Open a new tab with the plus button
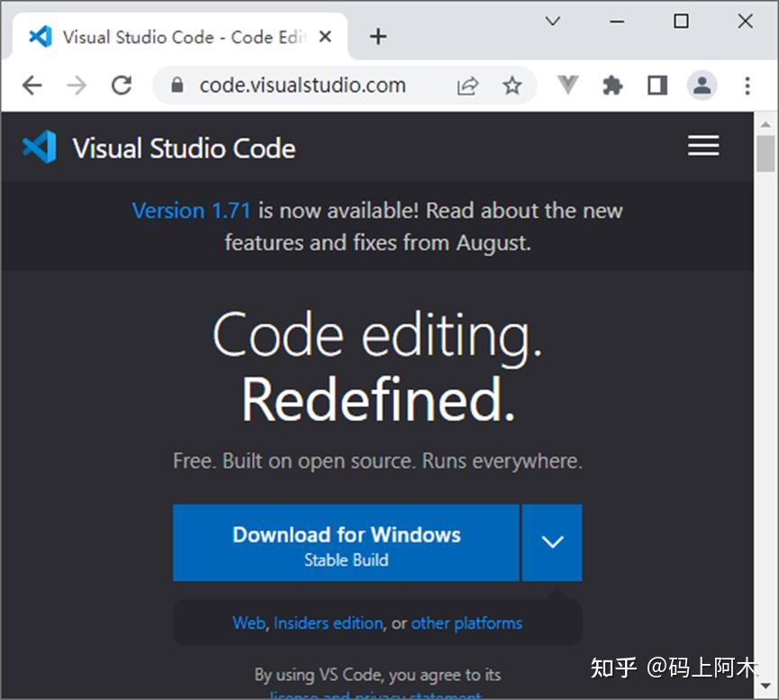The width and height of the screenshot is (779, 700). [x=378, y=36]
